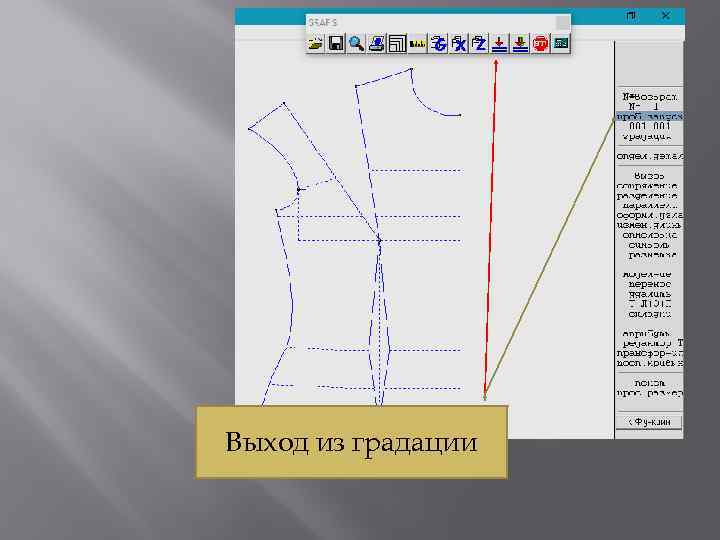
Task: Click the down-arrow icon left of stop sign
Action: point(520,44)
